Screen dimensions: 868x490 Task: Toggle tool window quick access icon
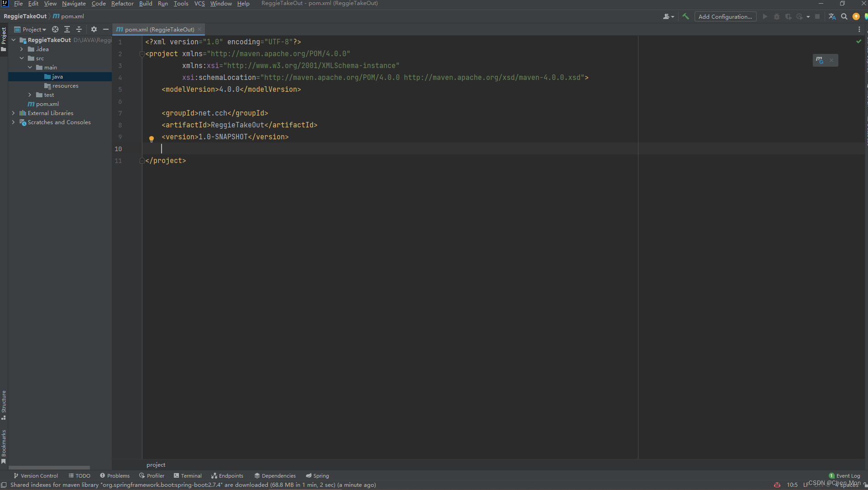pos(4,485)
